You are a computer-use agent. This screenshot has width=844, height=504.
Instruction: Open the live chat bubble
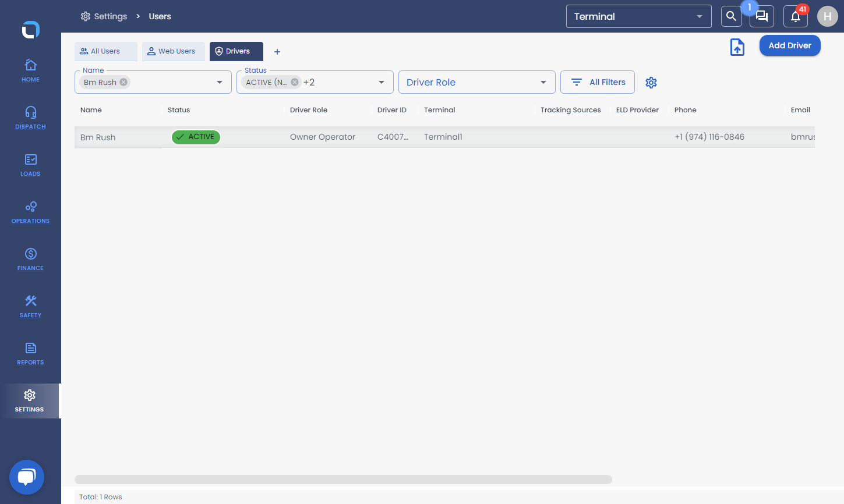[x=27, y=477]
